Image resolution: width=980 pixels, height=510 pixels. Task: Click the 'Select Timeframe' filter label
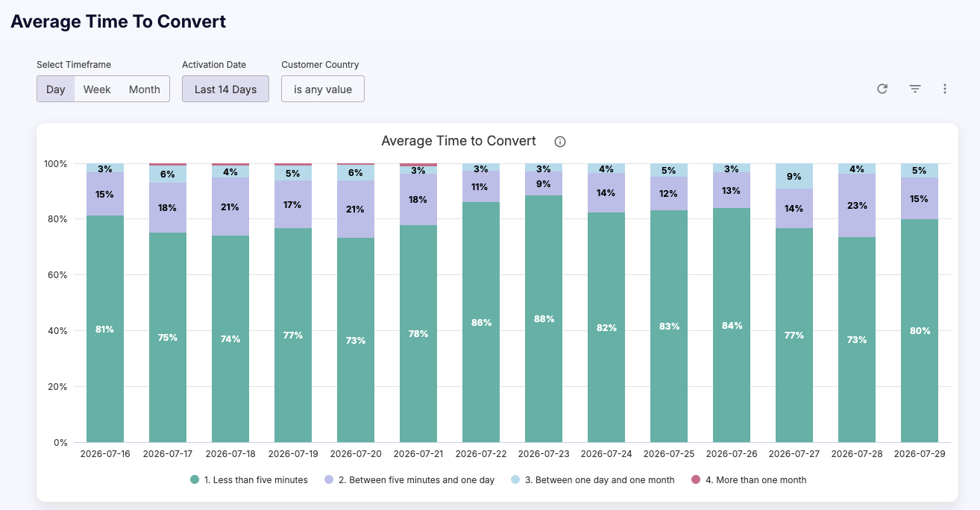pos(74,65)
